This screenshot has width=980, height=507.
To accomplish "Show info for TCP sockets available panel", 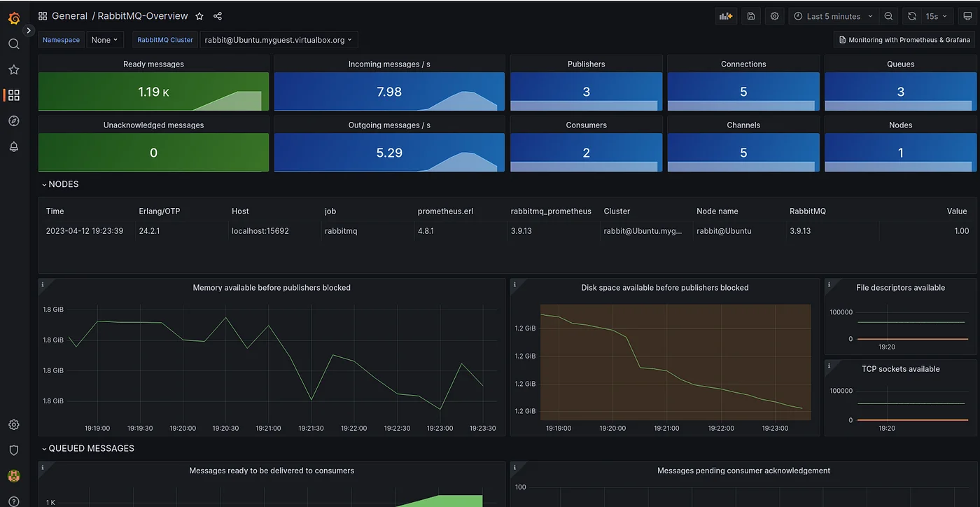I will coord(829,366).
